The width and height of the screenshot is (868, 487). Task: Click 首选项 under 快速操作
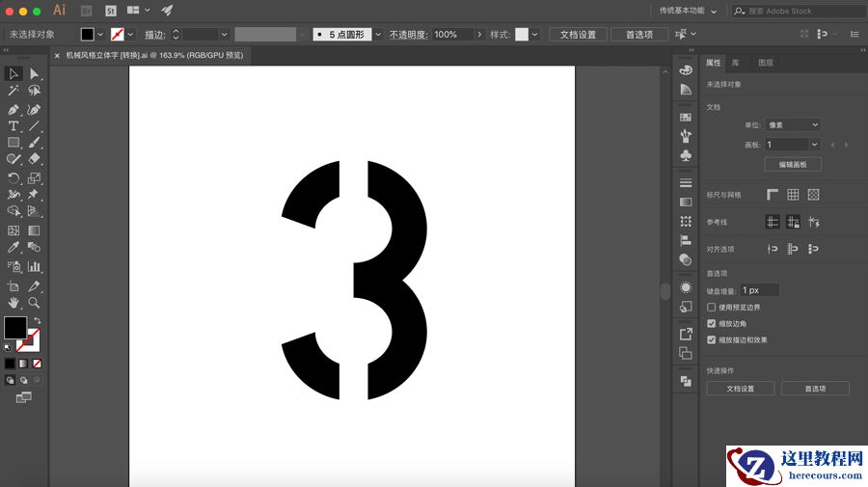click(815, 389)
